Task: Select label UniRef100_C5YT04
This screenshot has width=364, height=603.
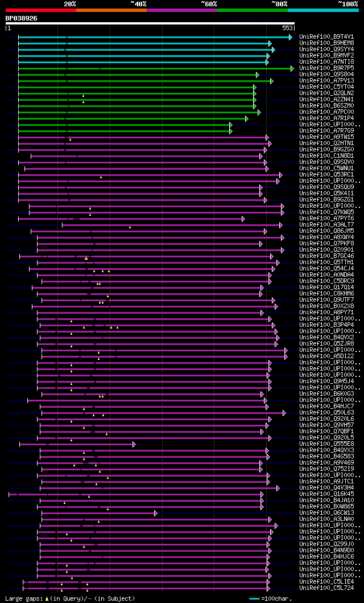Action: 327,87
